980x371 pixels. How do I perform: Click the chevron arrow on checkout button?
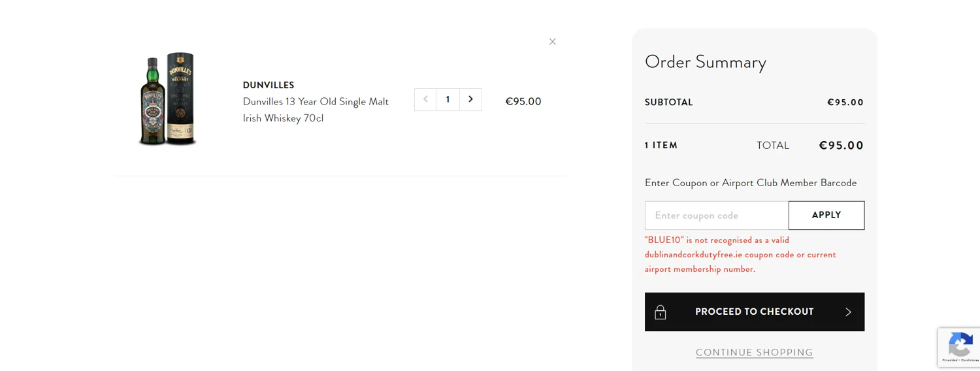coord(848,312)
